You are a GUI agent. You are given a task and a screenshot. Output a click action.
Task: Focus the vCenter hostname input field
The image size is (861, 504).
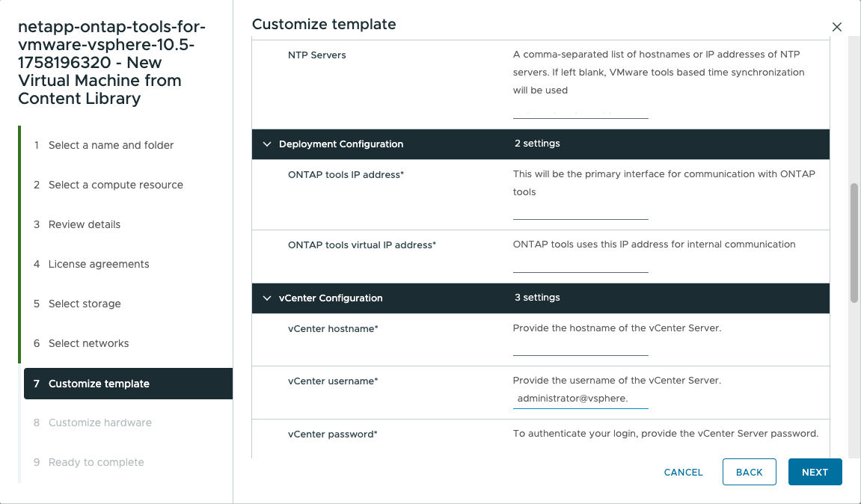click(580, 348)
